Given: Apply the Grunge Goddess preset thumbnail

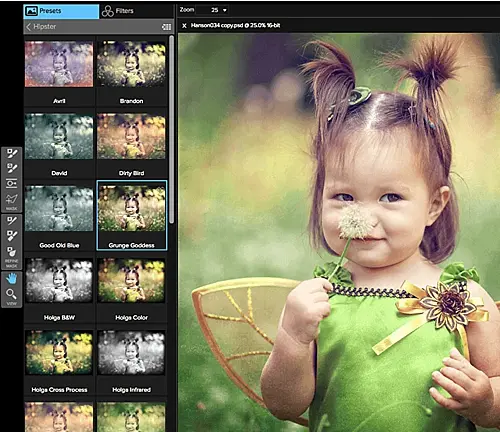Looking at the screenshot, I should (131, 208).
